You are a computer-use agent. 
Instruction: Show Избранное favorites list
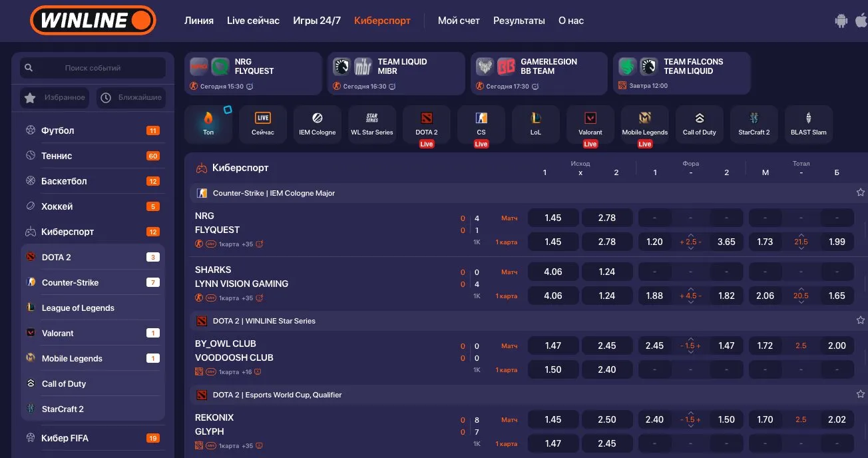[55, 98]
